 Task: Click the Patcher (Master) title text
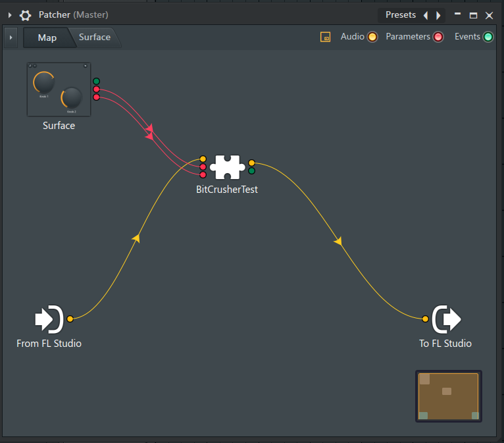point(73,14)
